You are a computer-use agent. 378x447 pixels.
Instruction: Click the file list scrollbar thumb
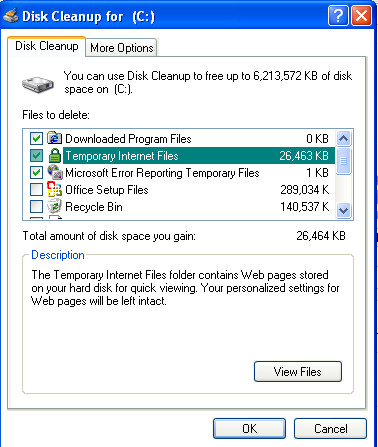tap(343, 161)
